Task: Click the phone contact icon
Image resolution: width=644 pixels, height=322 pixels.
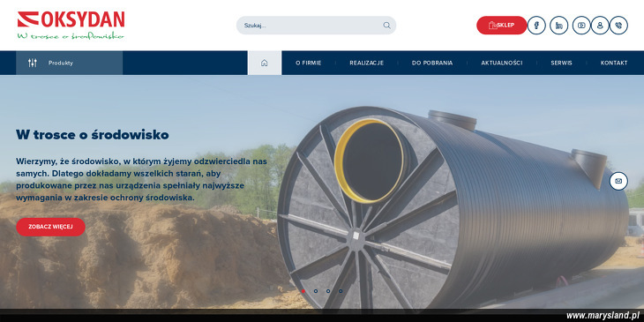Action: pyautogui.click(x=618, y=25)
